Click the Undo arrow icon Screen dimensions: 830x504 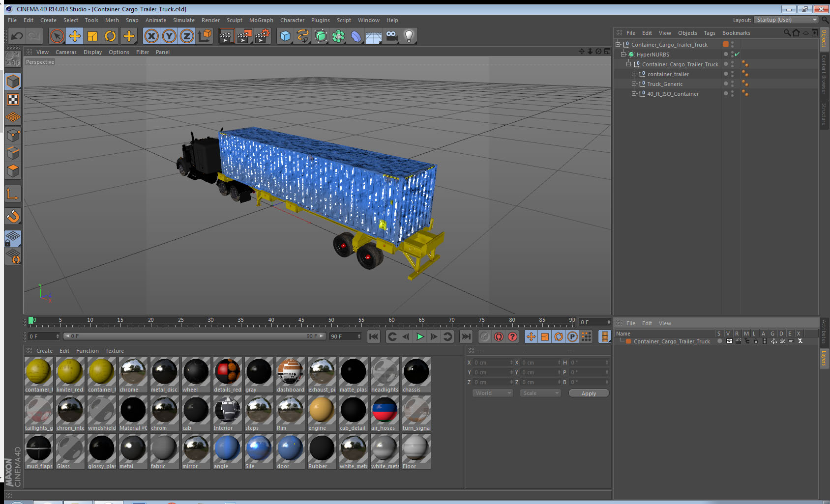[x=17, y=36]
